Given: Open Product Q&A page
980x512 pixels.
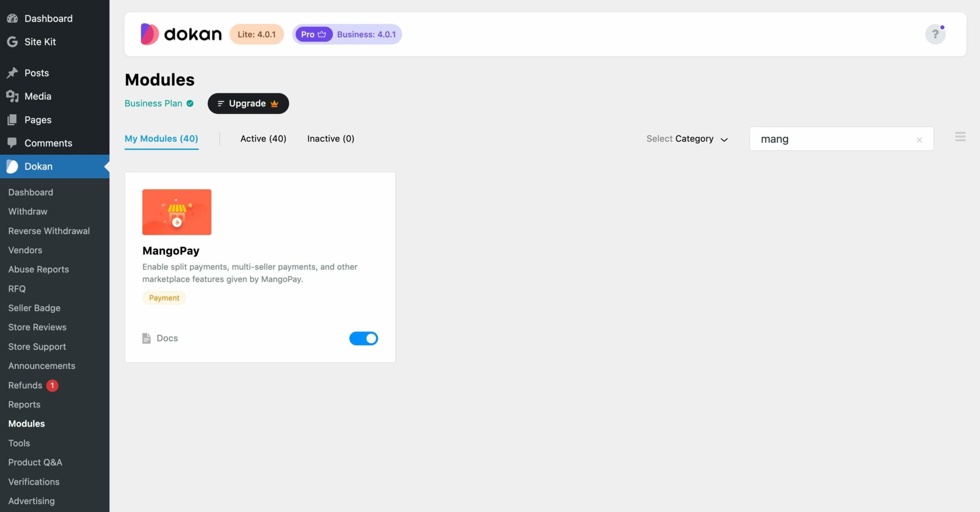Looking at the screenshot, I should [35, 462].
